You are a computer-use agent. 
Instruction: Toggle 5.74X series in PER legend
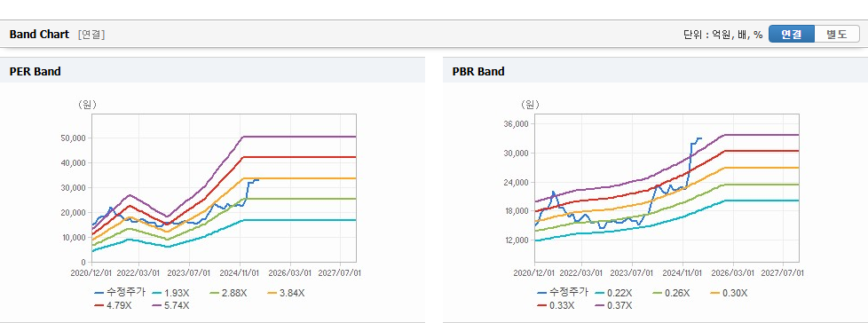(x=171, y=305)
